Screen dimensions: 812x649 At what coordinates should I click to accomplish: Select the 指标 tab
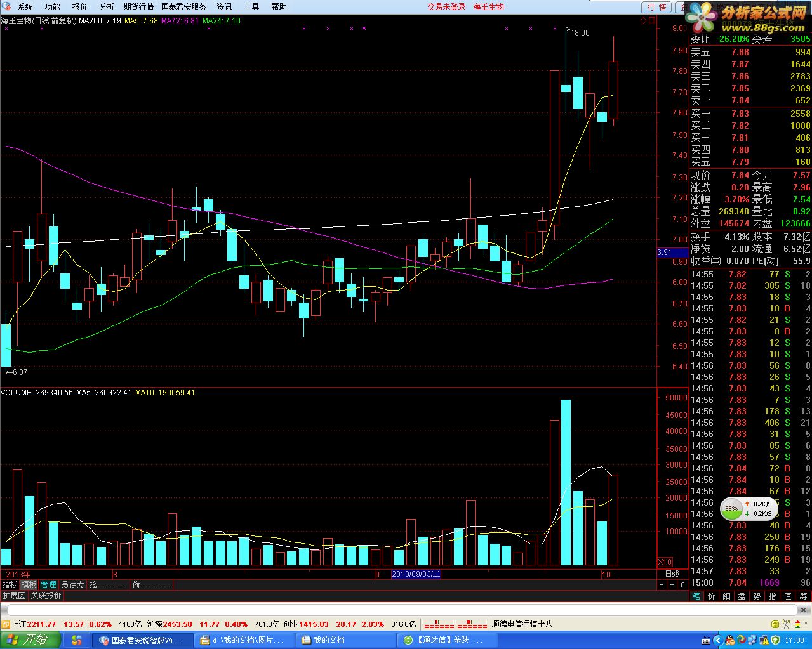coord(10,585)
